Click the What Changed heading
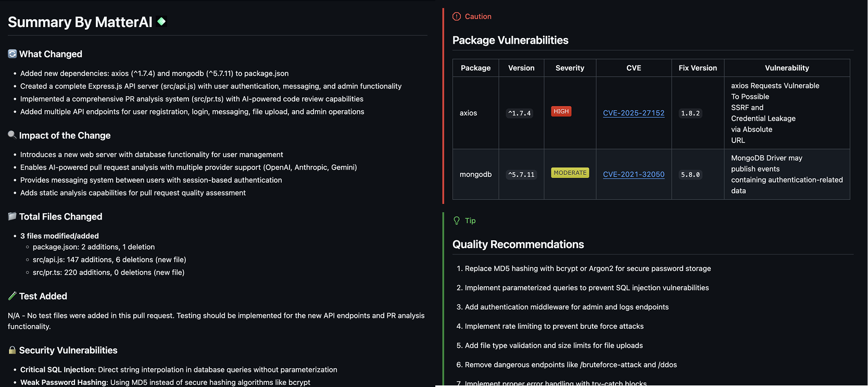The image size is (868, 387). coord(51,54)
